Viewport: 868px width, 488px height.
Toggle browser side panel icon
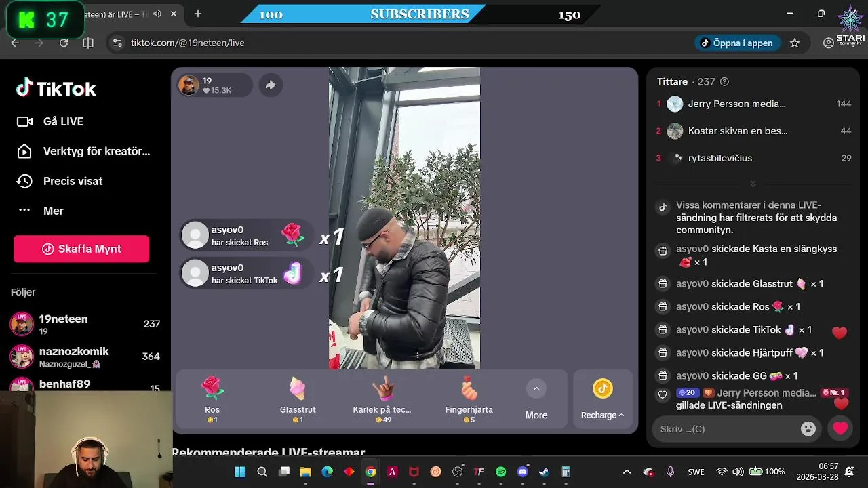[x=88, y=43]
